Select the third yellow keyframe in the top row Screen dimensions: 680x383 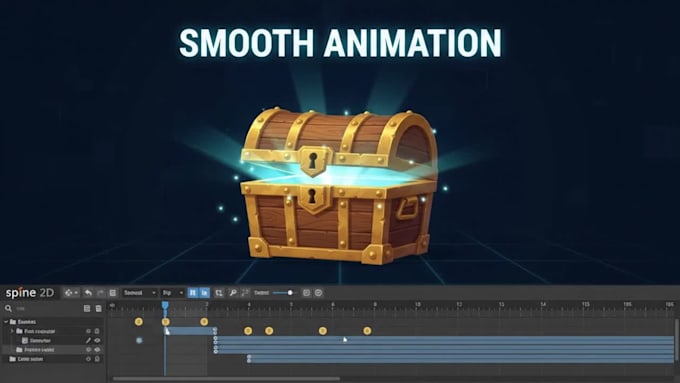point(204,322)
